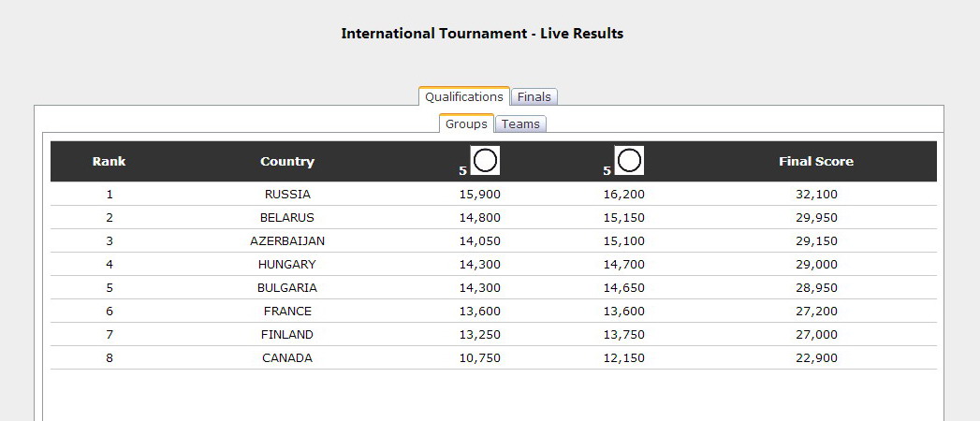Click the International Tournament - Live Results title
This screenshot has height=421, width=980.
(x=482, y=34)
